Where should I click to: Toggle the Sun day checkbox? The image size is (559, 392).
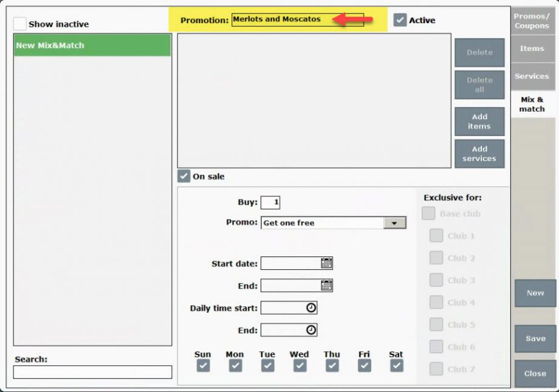tap(203, 366)
